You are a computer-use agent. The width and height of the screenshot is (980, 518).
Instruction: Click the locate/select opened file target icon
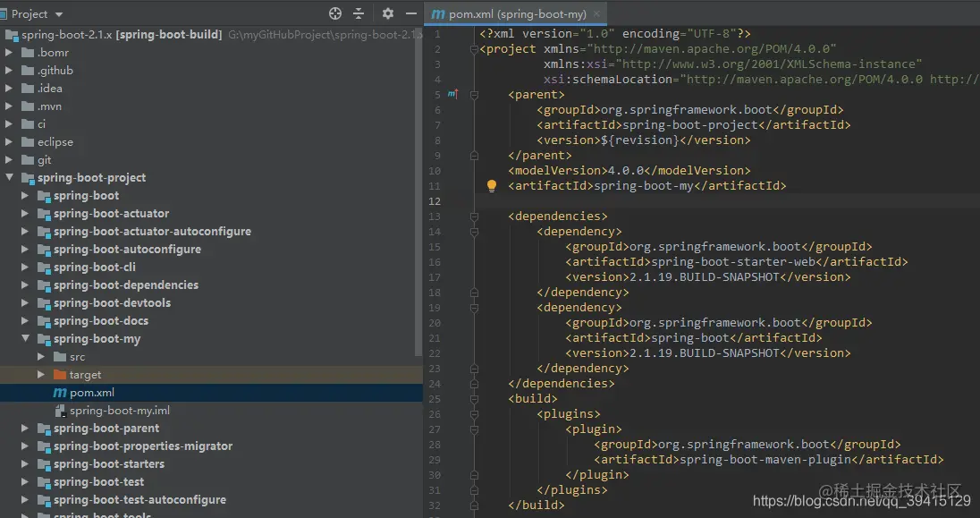click(335, 13)
